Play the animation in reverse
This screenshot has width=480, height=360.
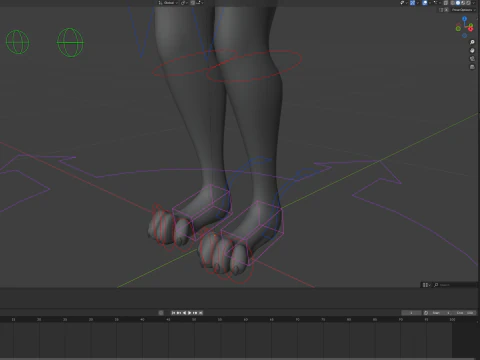pos(184,313)
